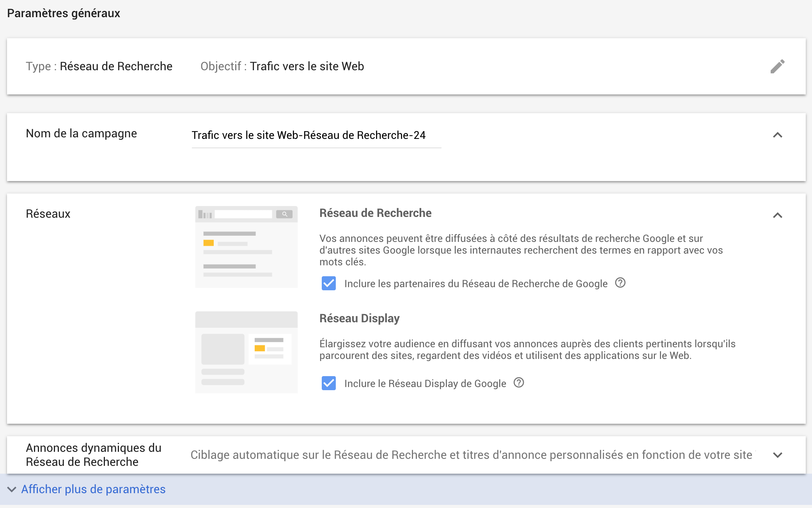The height and width of the screenshot is (508, 812).
Task: Click Afficher plus de paramètres link
Action: pyautogui.click(x=93, y=489)
